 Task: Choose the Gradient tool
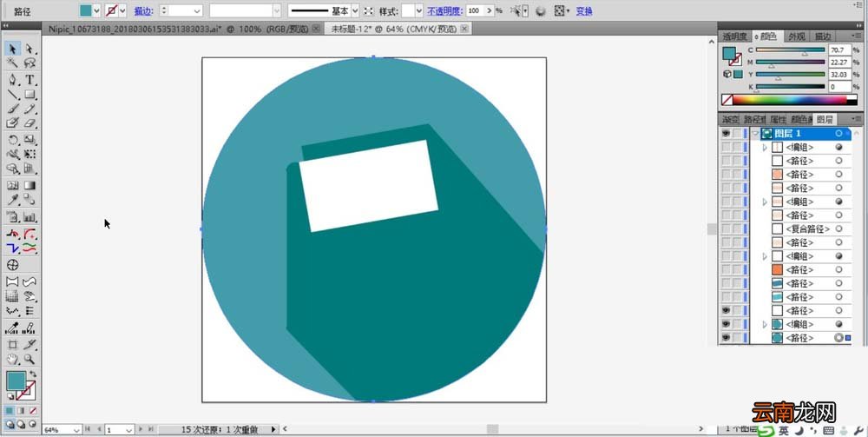pos(30,186)
